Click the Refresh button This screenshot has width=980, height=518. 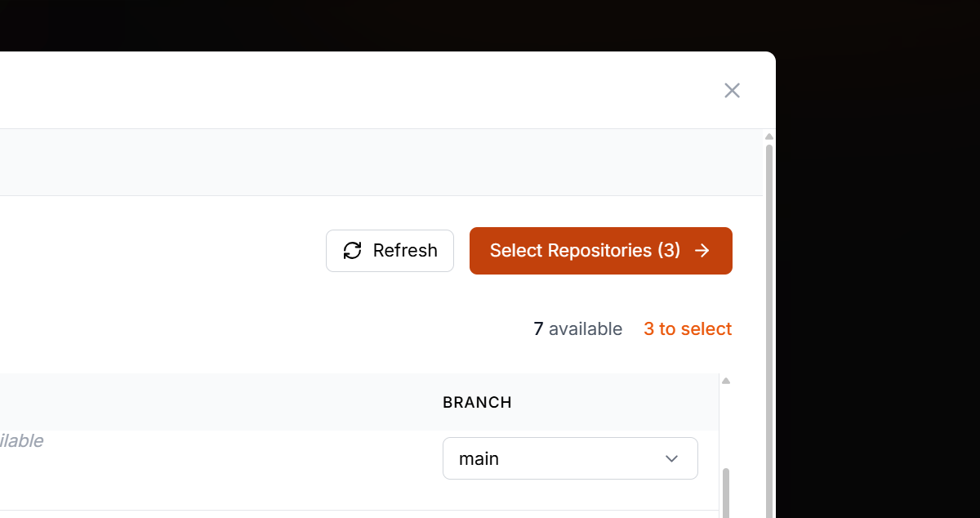pyautogui.click(x=390, y=251)
